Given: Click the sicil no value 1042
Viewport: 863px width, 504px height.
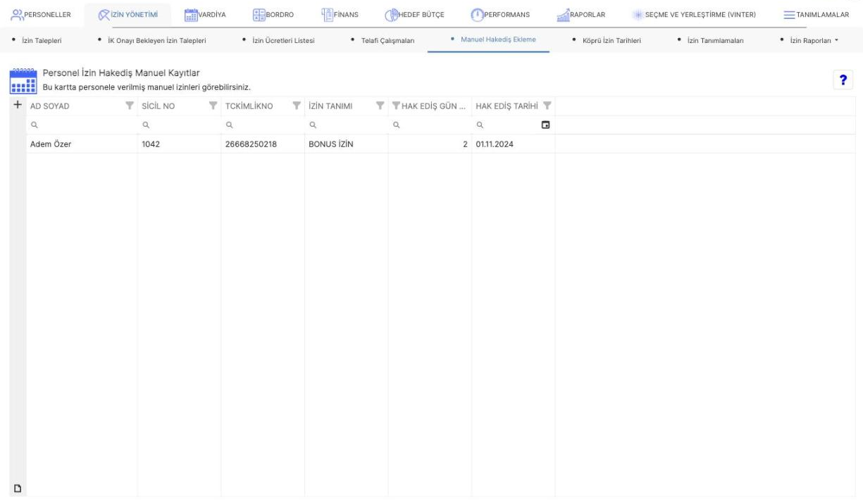Looking at the screenshot, I should pos(179,144).
